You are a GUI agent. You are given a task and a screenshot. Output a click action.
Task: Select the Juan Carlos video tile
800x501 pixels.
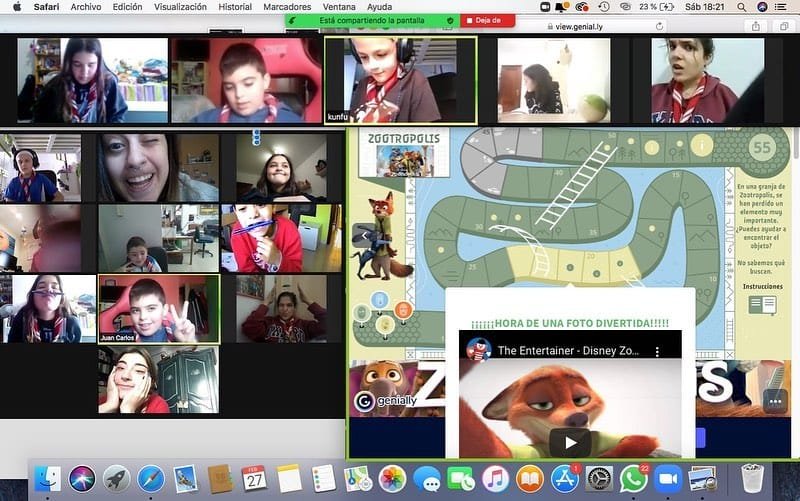(158, 309)
